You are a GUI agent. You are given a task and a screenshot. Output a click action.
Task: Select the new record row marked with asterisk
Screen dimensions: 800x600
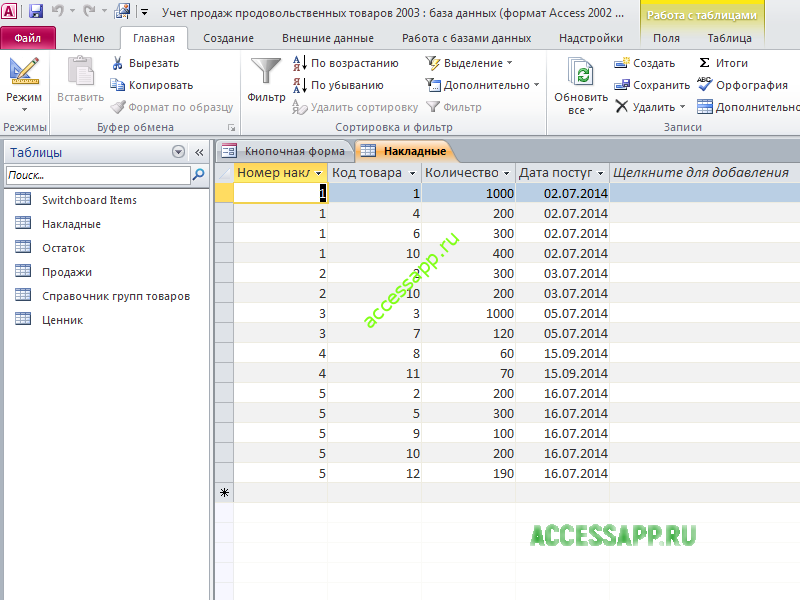224,493
